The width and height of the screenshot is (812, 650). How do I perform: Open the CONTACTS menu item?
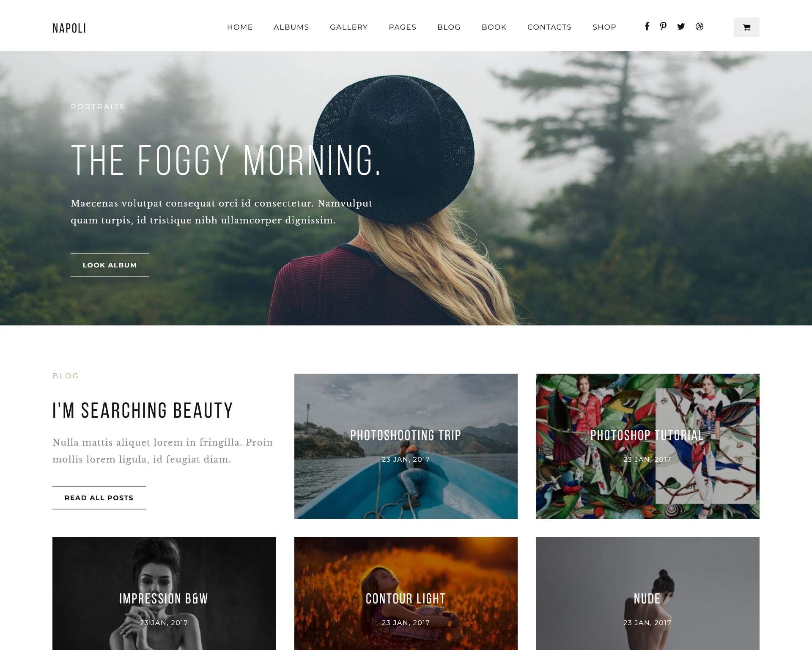tap(549, 27)
